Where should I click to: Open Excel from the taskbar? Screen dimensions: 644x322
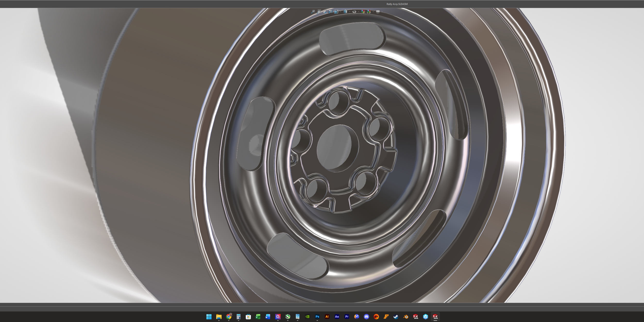(258, 317)
